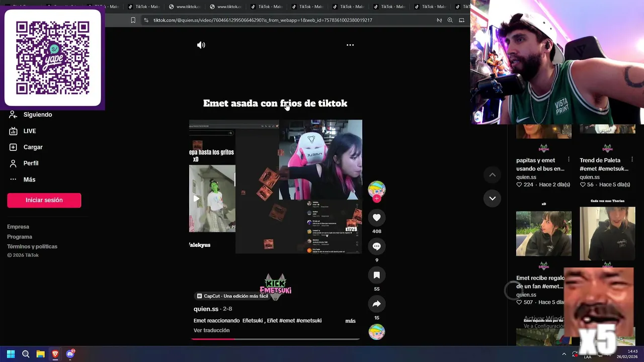Open site settings icon beside the URL
Screen dimensions: 644x362
coord(146,20)
